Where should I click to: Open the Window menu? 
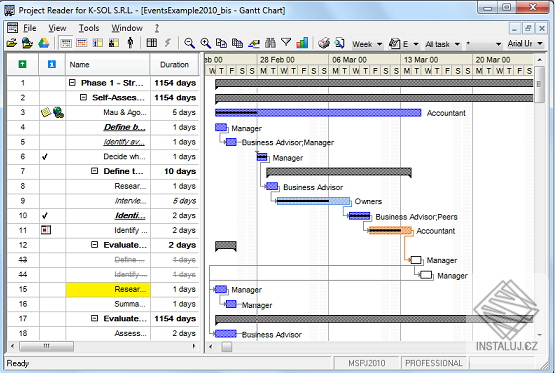pyautogui.click(x=127, y=28)
